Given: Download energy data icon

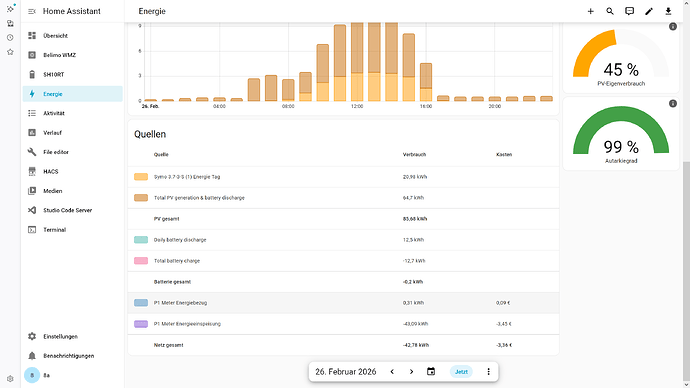Looking at the screenshot, I should pos(668,11).
